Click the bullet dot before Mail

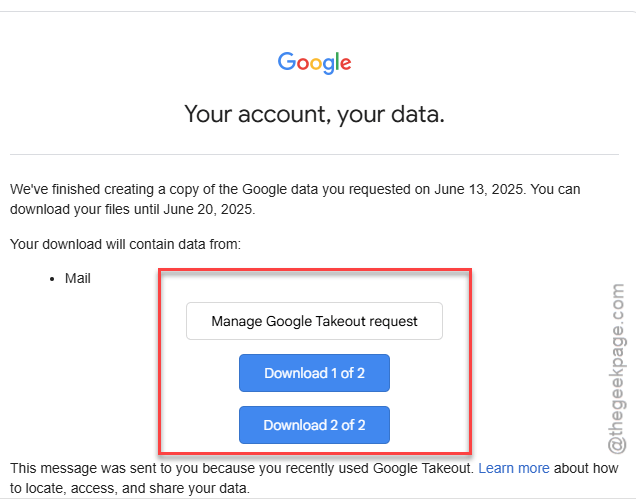tap(52, 279)
